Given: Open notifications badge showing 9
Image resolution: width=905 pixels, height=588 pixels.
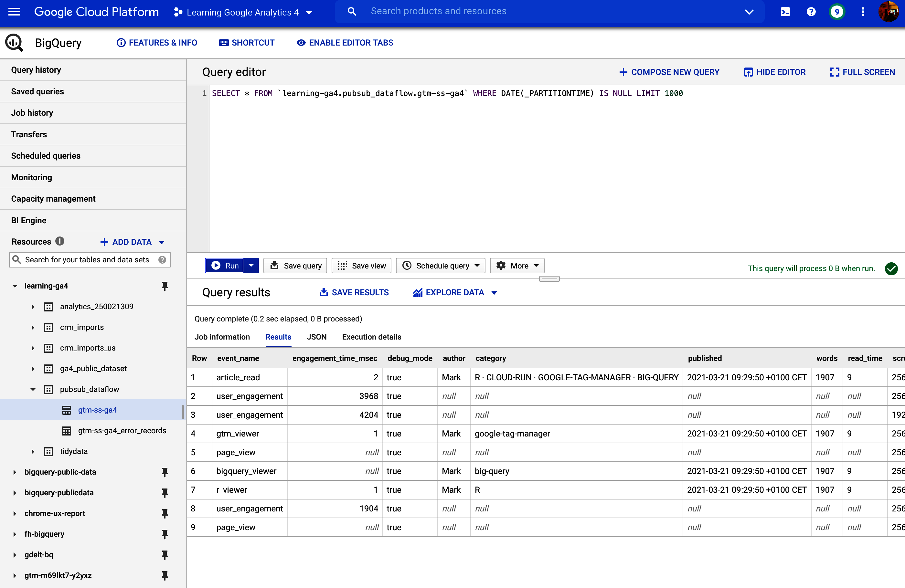Looking at the screenshot, I should click(x=836, y=12).
